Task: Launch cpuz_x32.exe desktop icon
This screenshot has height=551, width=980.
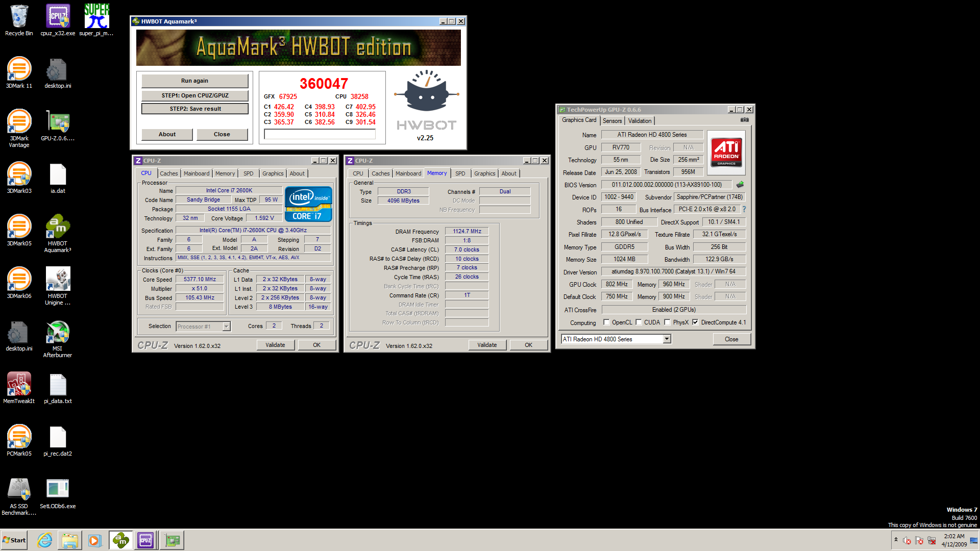Action: pyautogui.click(x=58, y=20)
